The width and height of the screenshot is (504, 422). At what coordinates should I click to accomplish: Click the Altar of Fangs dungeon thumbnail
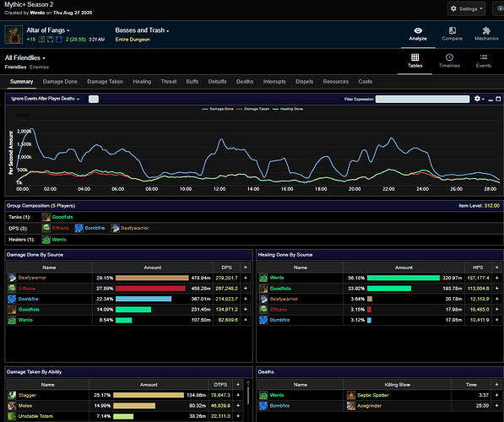tap(14, 35)
